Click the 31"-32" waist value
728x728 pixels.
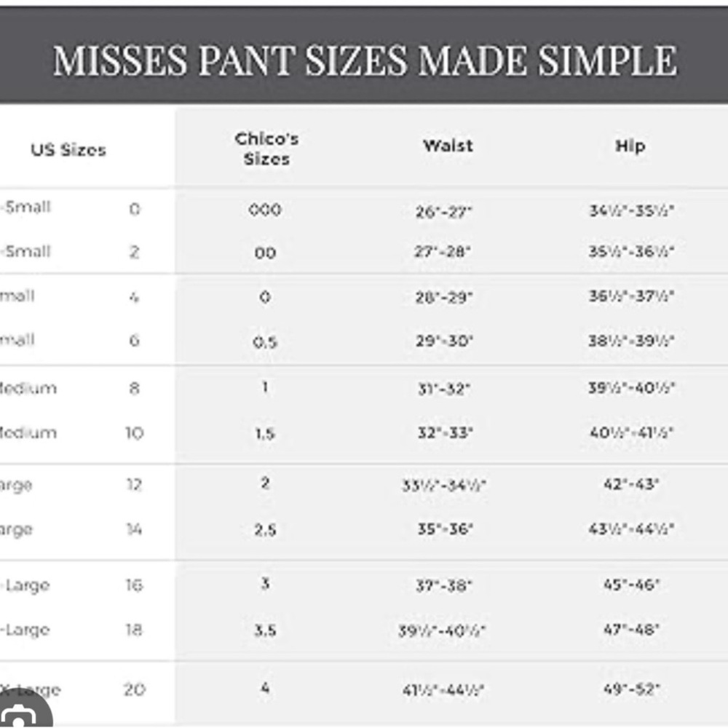click(444, 389)
